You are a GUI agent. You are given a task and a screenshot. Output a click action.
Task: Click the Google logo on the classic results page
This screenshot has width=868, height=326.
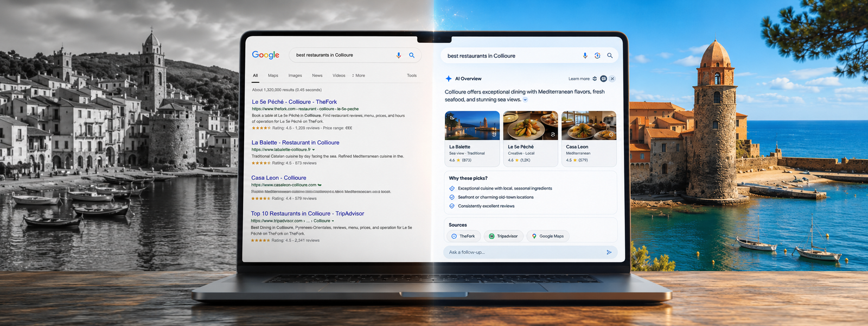[x=265, y=55]
